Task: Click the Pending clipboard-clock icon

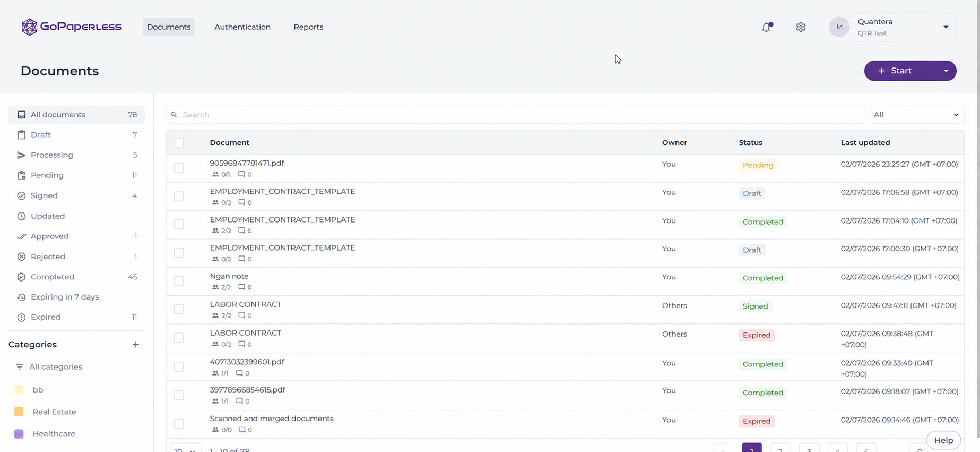Action: (x=21, y=175)
